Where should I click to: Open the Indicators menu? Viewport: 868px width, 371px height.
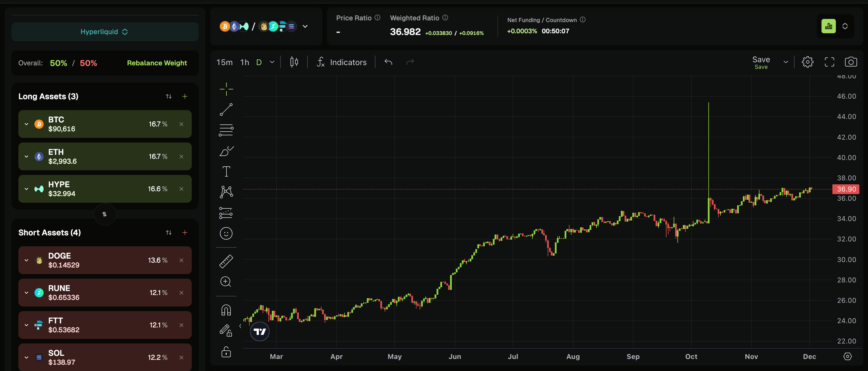pos(342,62)
